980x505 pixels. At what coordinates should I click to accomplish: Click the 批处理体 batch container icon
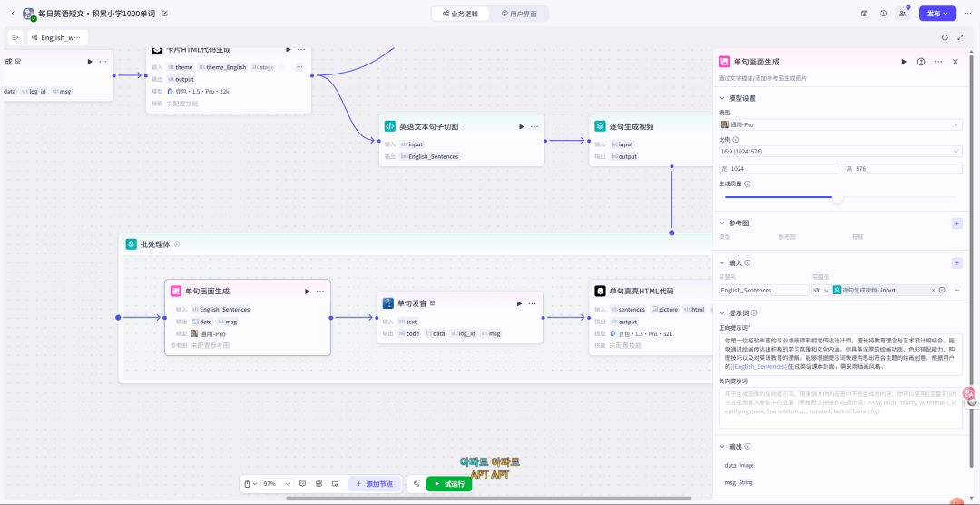pyautogui.click(x=132, y=244)
